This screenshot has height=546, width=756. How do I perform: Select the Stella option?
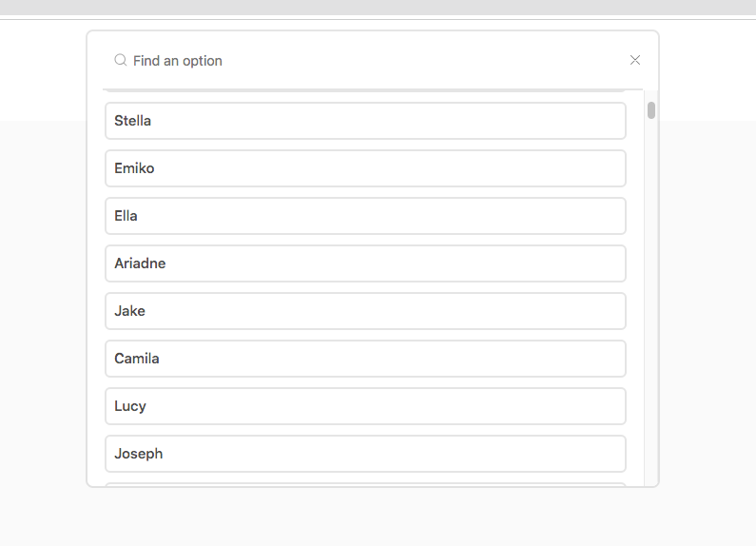click(365, 121)
